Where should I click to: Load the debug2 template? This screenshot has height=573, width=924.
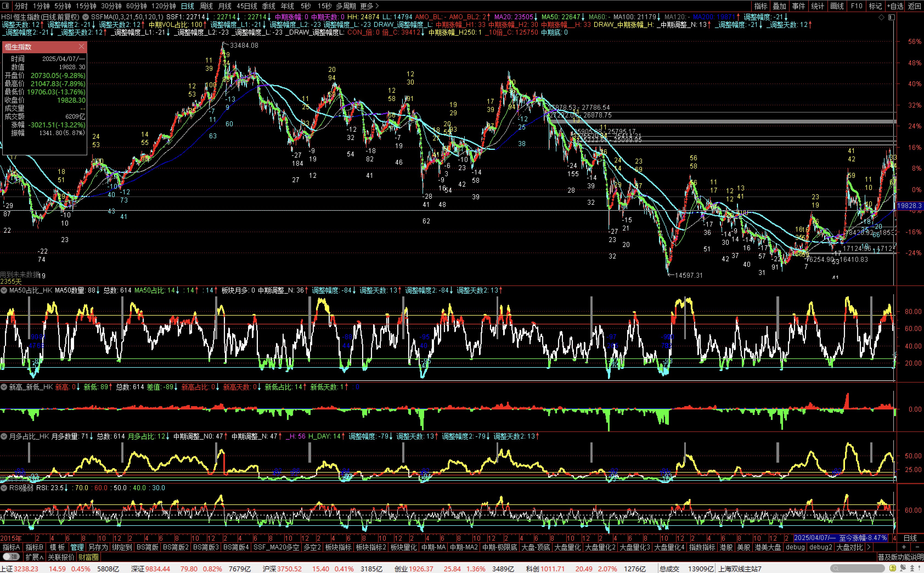tap(821, 547)
